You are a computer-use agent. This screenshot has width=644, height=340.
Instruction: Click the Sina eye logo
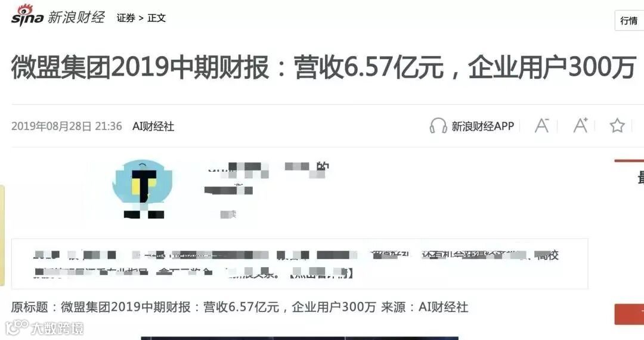pos(27,15)
